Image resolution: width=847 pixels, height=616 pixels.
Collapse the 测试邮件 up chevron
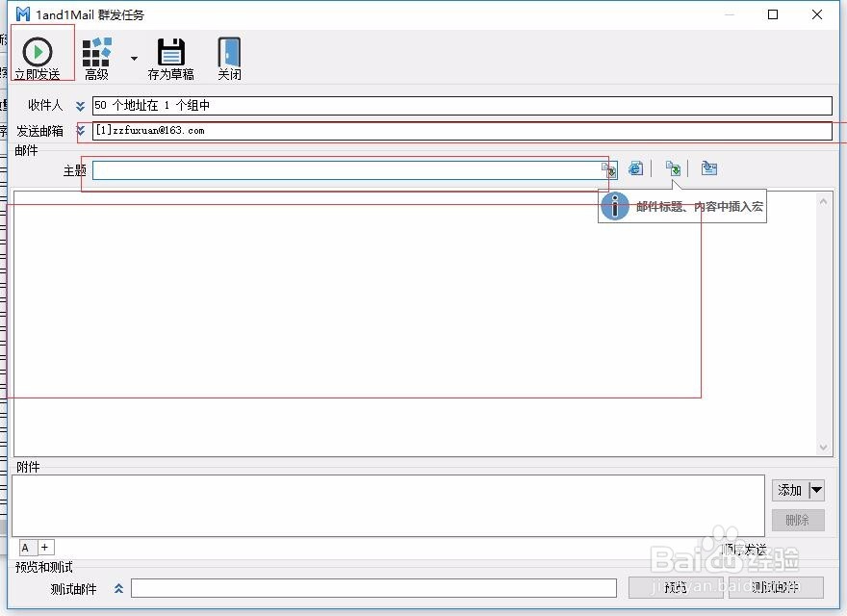118,588
